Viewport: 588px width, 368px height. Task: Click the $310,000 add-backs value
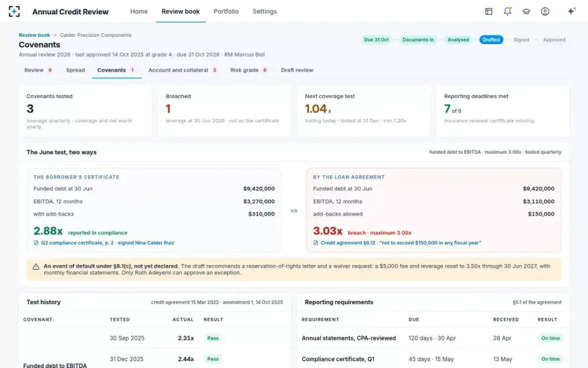[262, 214]
